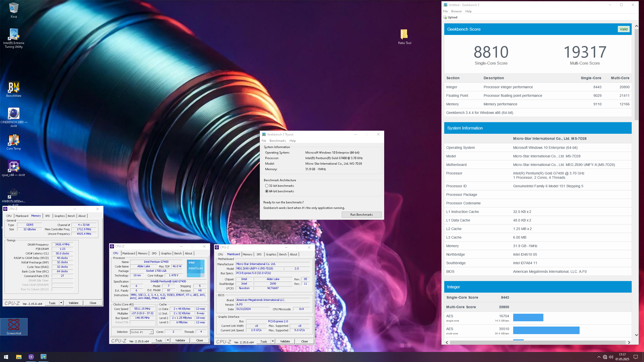Open the Socket #1 selection dropdown
This screenshot has height=362, width=644.
142,332
